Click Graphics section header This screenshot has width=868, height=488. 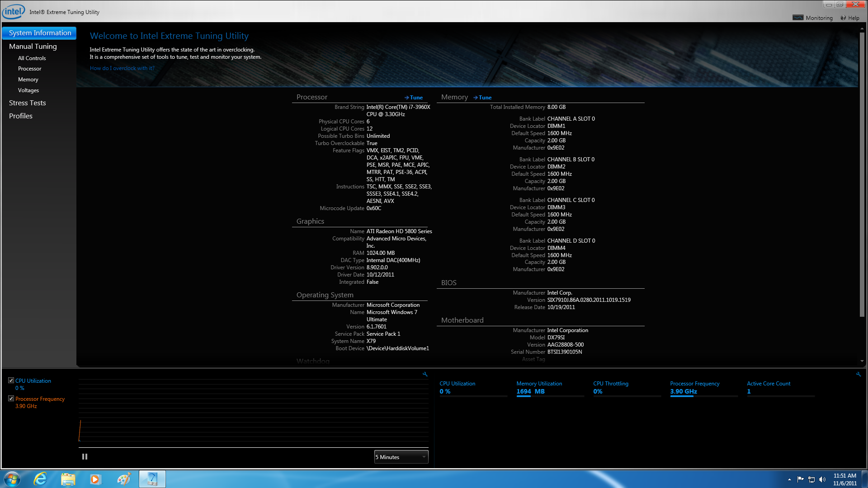point(310,221)
